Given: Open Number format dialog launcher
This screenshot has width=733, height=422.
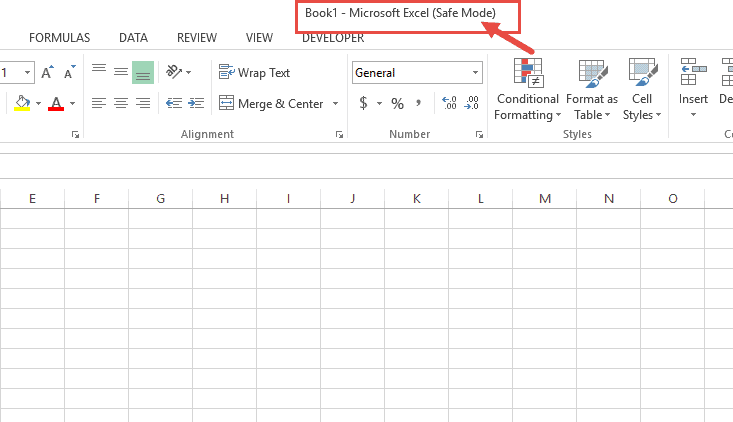Looking at the screenshot, I should click(x=479, y=135).
